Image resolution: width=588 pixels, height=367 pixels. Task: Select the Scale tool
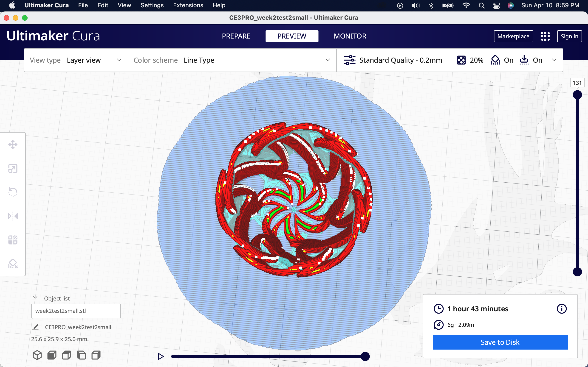click(x=13, y=168)
